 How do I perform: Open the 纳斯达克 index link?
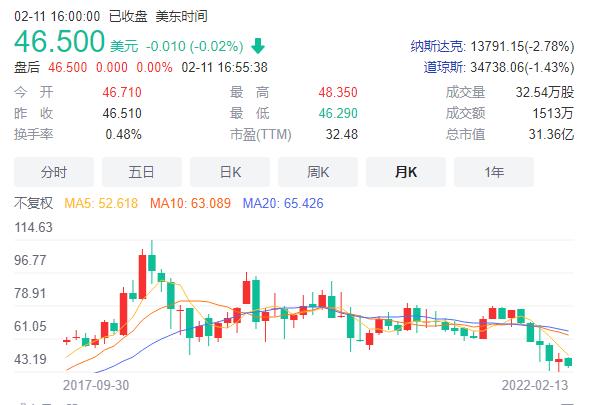click(x=438, y=46)
